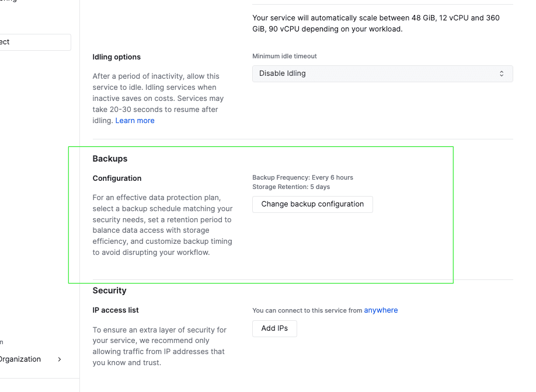Click the Backup Frequency: Every 6 hours text
This screenshot has width=536, height=392.
(302, 177)
